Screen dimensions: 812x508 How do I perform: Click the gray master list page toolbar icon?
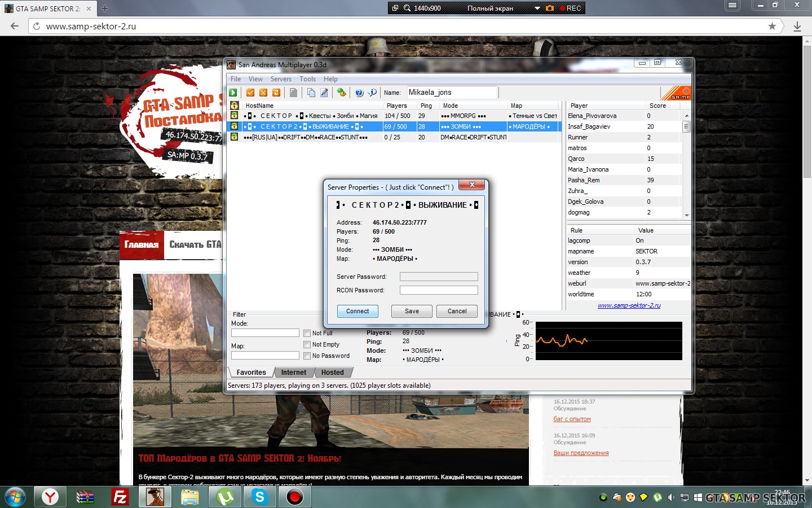[293, 93]
